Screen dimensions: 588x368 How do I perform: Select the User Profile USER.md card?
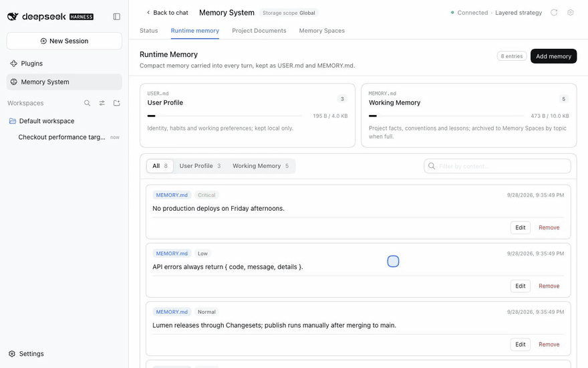247,115
